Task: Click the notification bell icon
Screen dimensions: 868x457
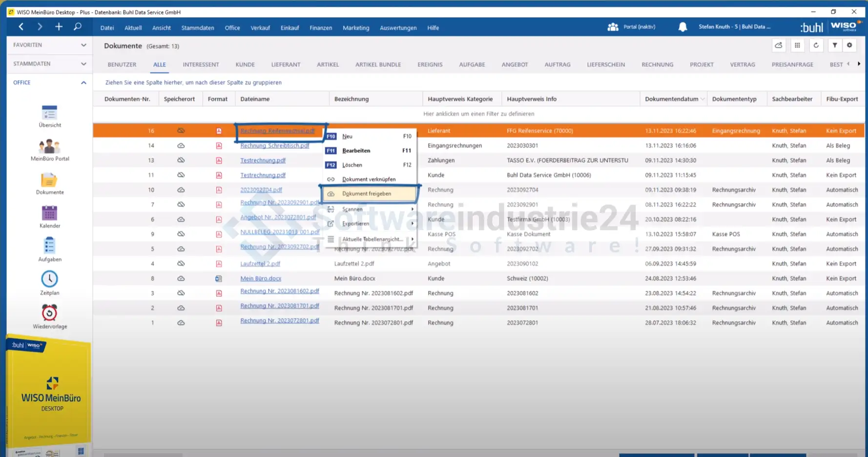Action: [x=682, y=27]
